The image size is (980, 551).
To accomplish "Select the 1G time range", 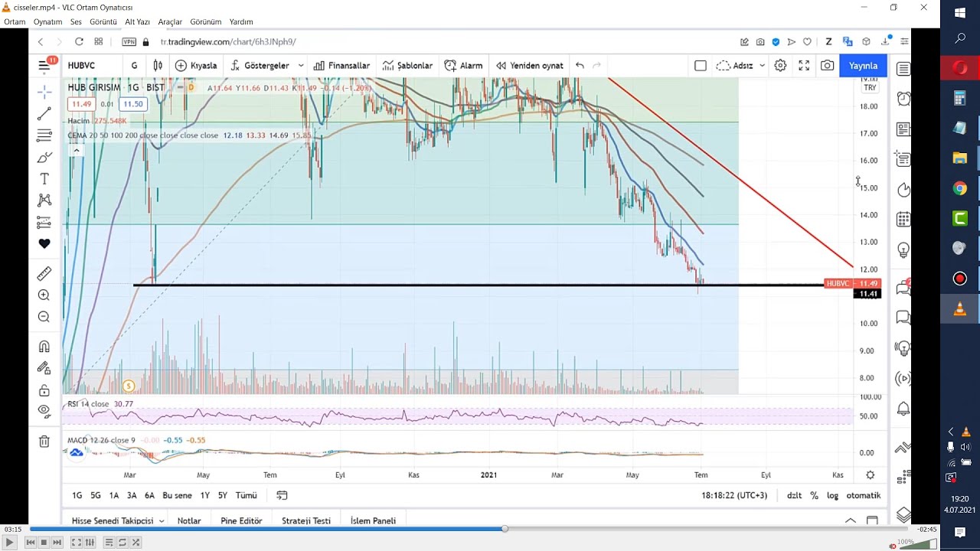I will 77,496.
